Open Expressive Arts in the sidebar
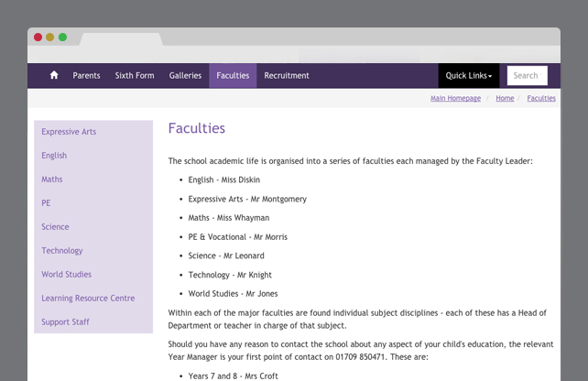This screenshot has height=381, width=588. click(69, 132)
